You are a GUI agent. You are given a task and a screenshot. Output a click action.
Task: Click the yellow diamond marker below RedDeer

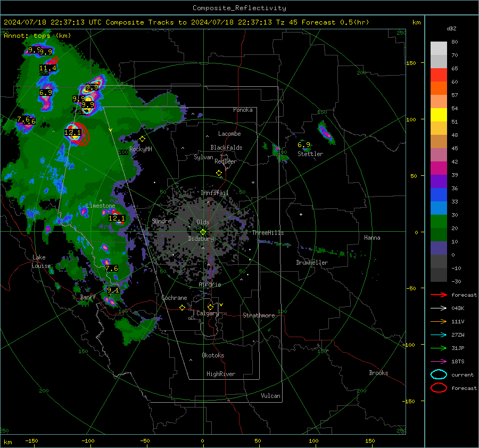pyautogui.click(x=219, y=173)
